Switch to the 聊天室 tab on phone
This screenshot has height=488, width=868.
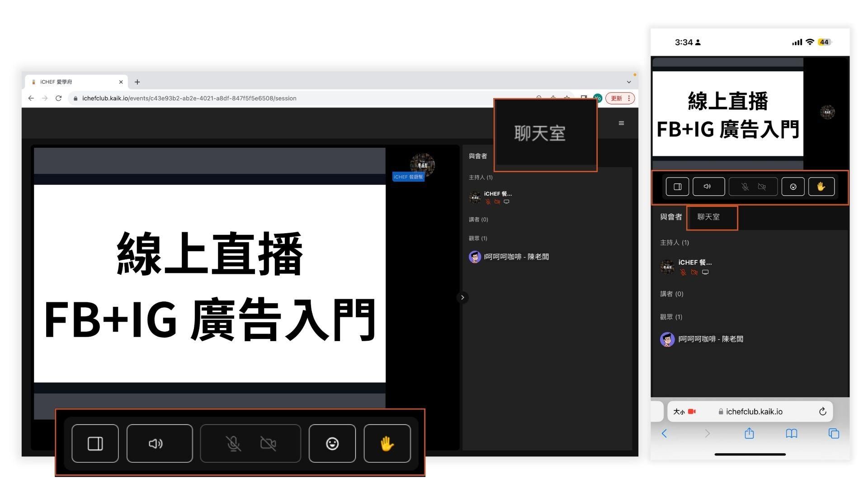coord(708,217)
